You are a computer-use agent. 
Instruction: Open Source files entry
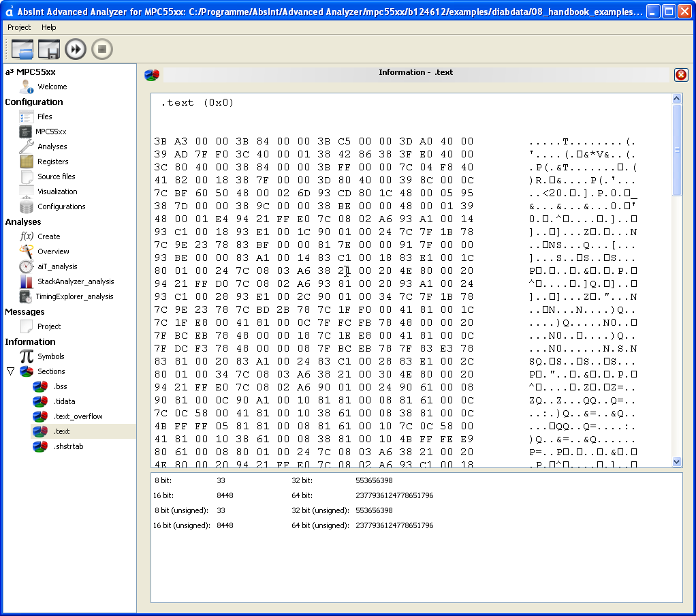coord(57,176)
